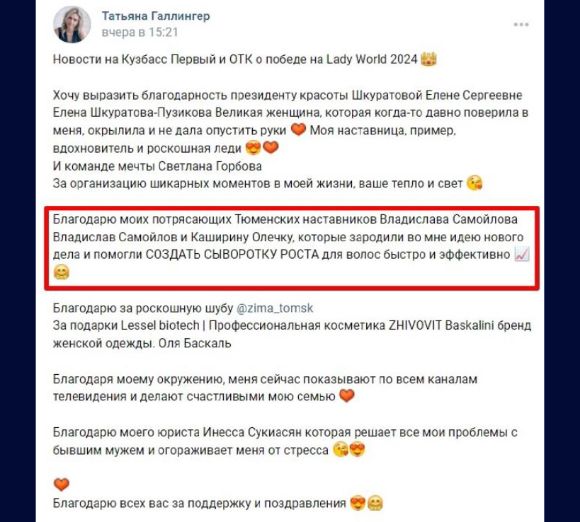The image size is (580, 522).
Task: Click the chart emoji after эффективно
Action: pyautogui.click(x=522, y=255)
